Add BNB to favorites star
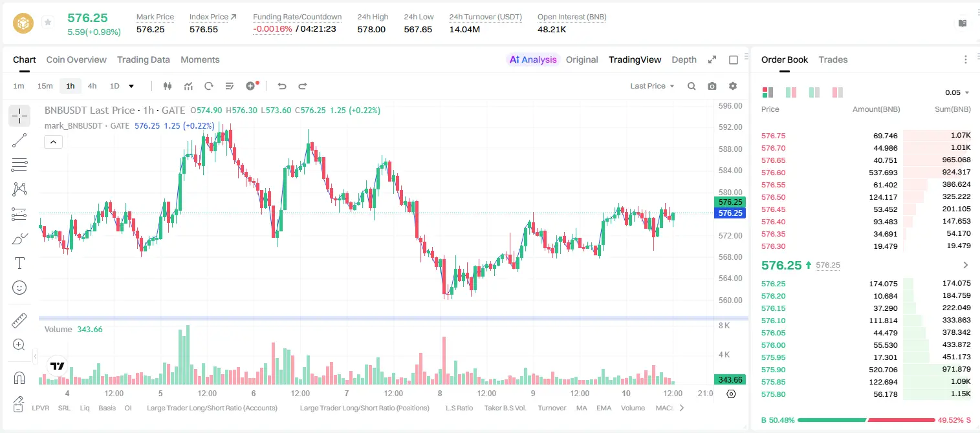The image size is (980, 433). coord(47,23)
